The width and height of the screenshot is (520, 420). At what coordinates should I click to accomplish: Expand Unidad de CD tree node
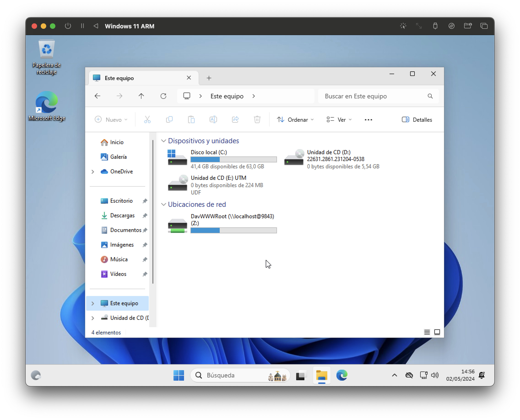pos(93,318)
